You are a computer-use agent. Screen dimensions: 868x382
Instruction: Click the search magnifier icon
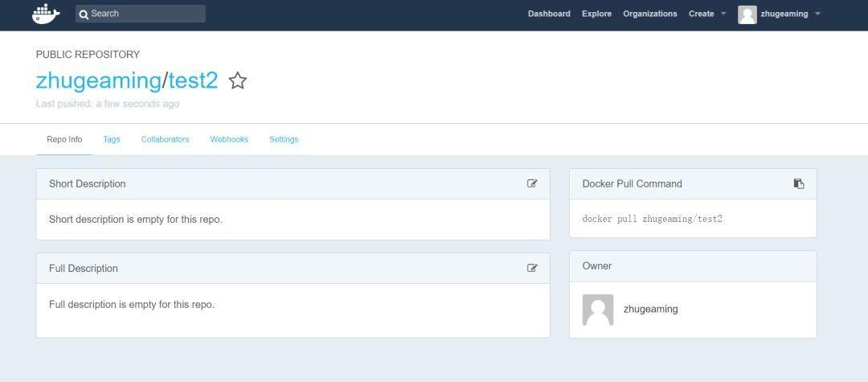click(84, 14)
